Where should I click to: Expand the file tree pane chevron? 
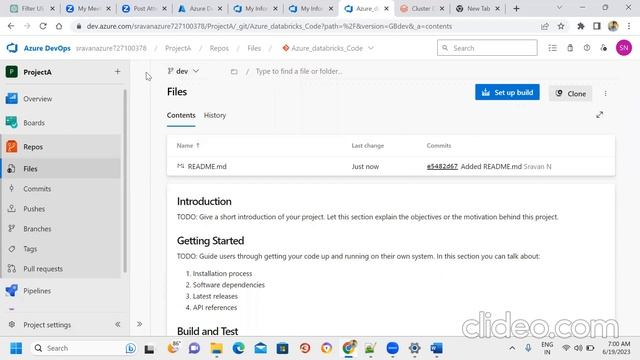coord(140,324)
